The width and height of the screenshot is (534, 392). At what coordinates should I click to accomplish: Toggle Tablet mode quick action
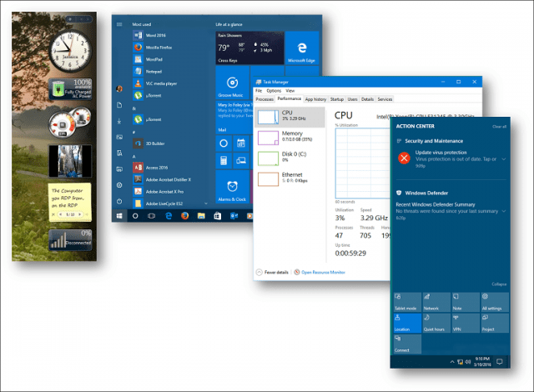tap(407, 302)
